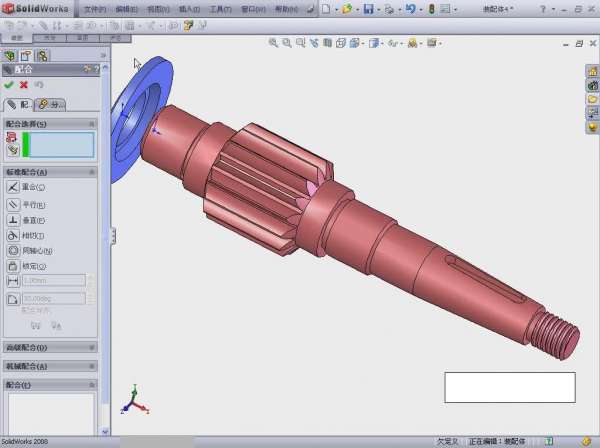Click the yellow help icon in second toolbar
Screen dimensions: 600x448
tap(188, 26)
